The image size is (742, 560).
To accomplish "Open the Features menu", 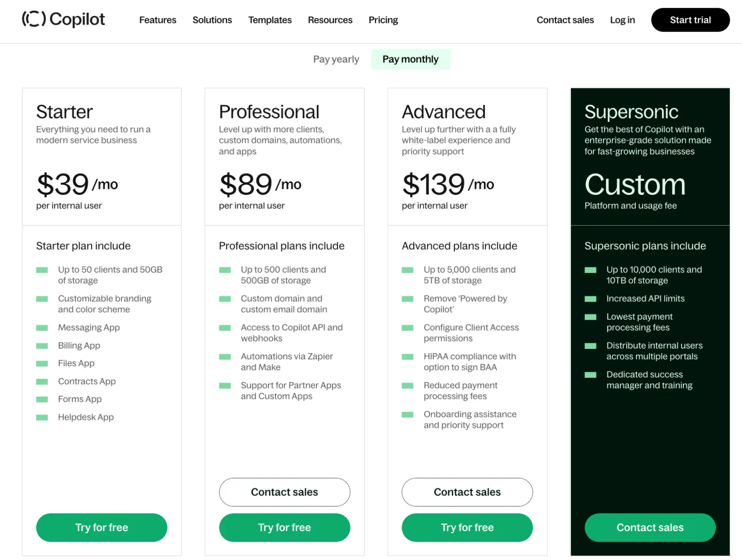I will (157, 20).
